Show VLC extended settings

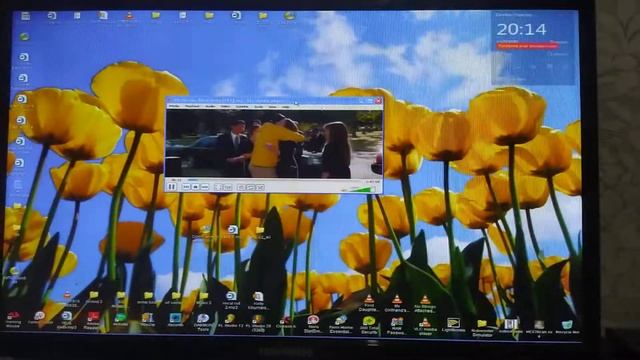pyautogui.click(x=228, y=187)
